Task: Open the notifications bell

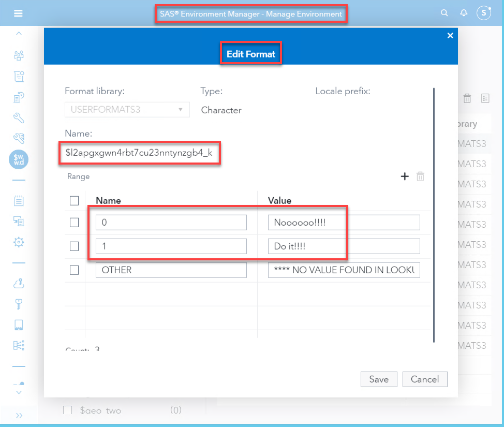Action: click(464, 13)
